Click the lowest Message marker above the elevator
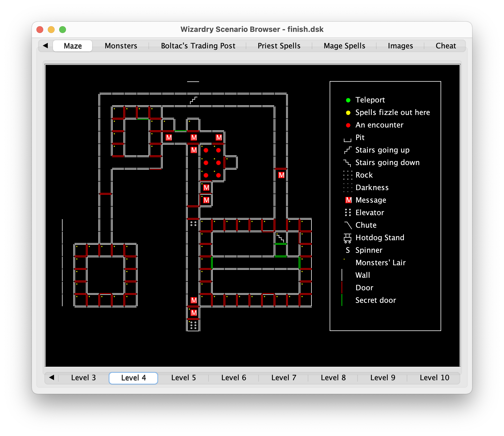Screen dimensions: 504x436 tap(194, 313)
